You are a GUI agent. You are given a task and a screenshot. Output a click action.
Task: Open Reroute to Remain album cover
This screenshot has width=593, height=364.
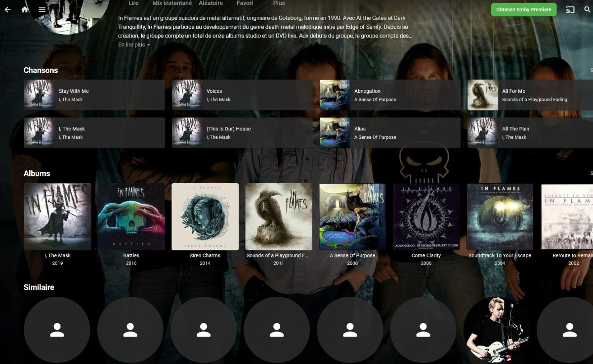[x=567, y=217]
